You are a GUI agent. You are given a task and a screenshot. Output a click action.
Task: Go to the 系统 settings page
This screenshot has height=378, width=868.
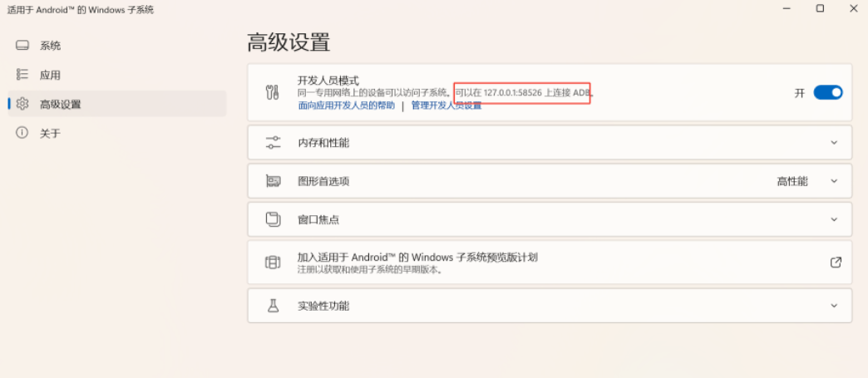(x=50, y=46)
